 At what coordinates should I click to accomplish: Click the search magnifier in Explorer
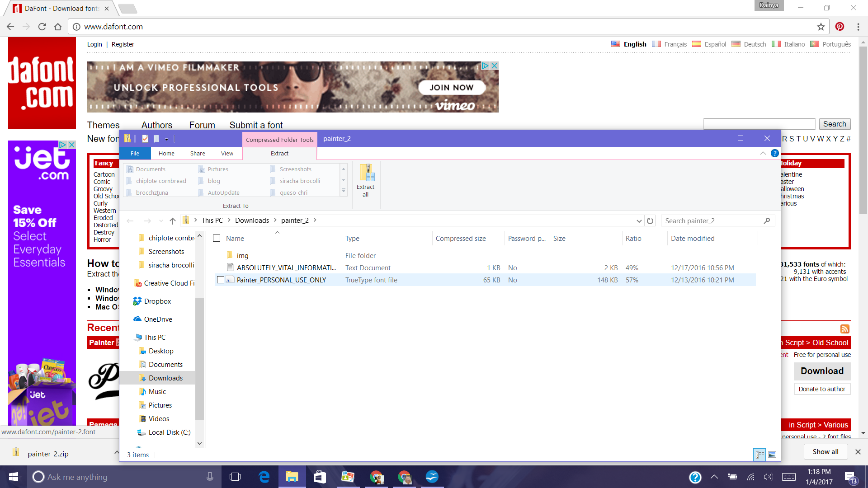click(x=767, y=221)
